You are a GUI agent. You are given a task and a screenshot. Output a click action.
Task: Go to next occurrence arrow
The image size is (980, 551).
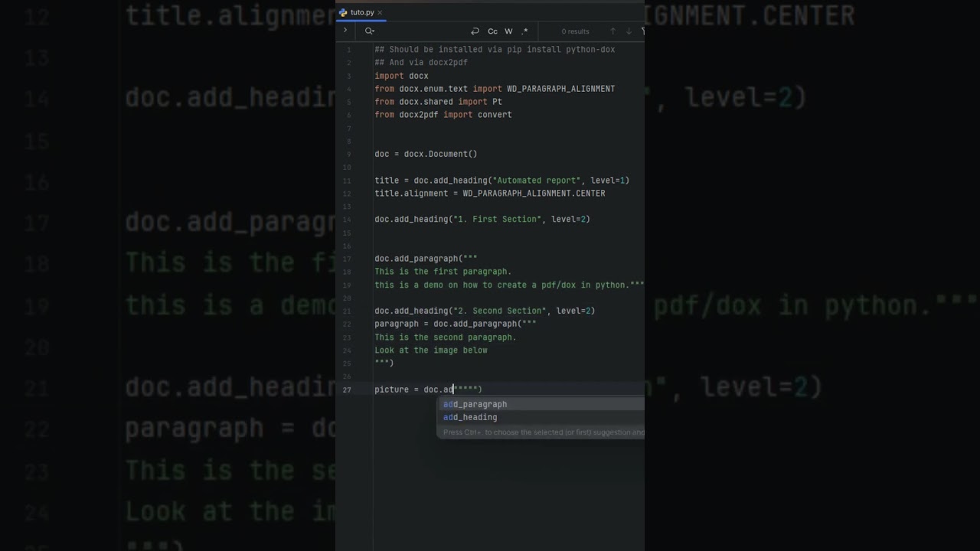tap(629, 31)
